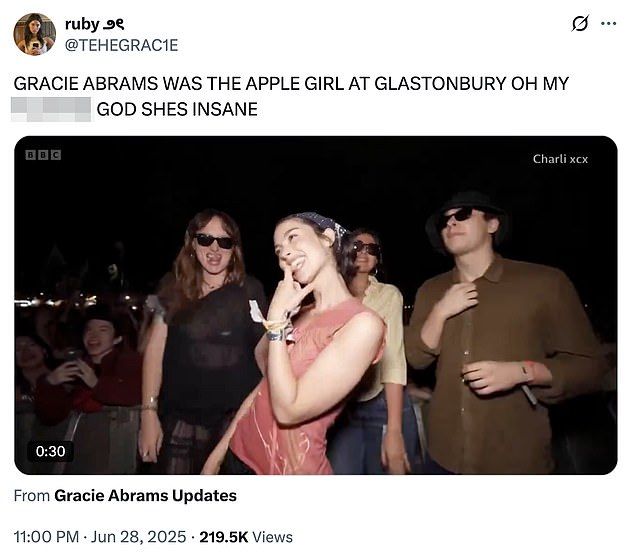Open the Gracie Abrams Updates source link

pyautogui.click(x=145, y=495)
